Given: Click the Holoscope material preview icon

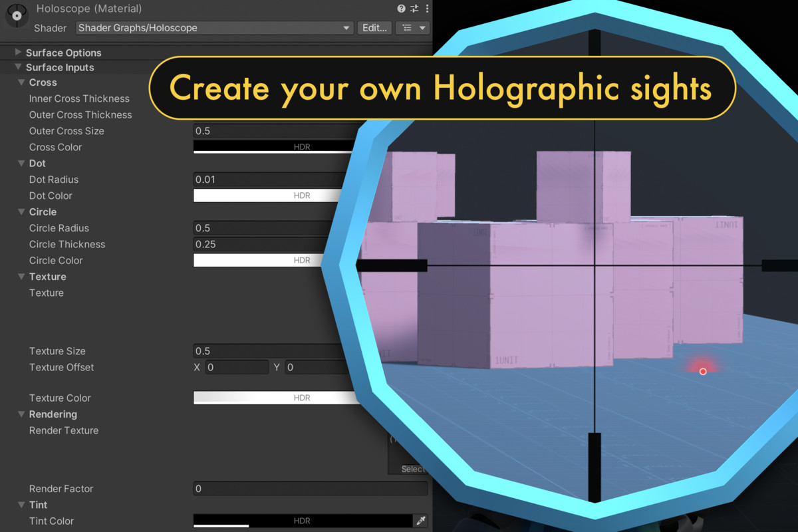Looking at the screenshot, I should click(17, 16).
